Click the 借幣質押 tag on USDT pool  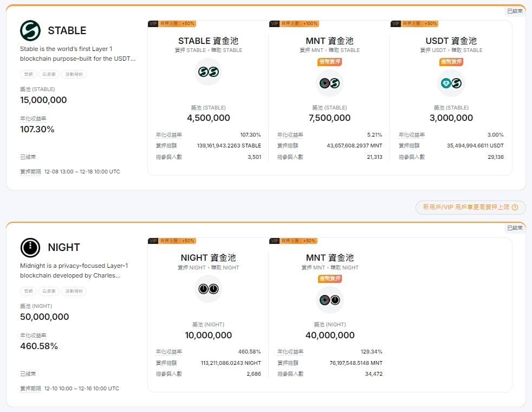pyautogui.click(x=451, y=62)
